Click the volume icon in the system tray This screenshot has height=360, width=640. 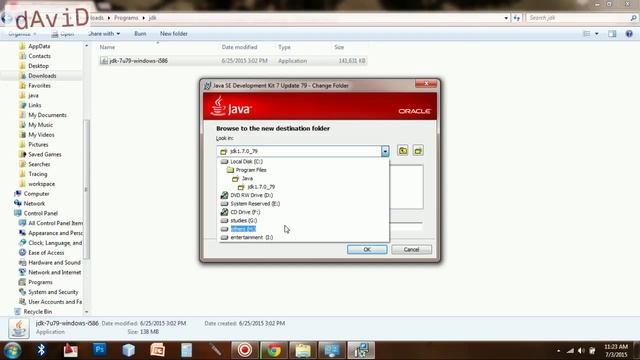[581, 351]
